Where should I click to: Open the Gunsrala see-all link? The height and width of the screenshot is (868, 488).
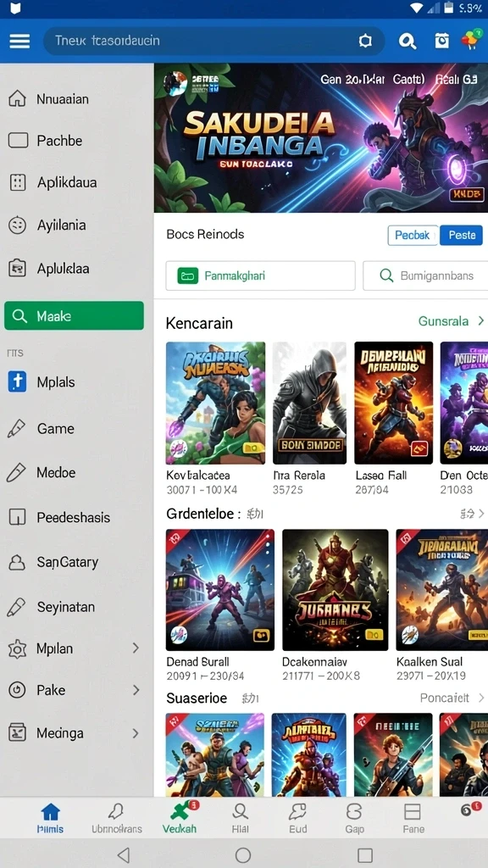click(x=451, y=321)
